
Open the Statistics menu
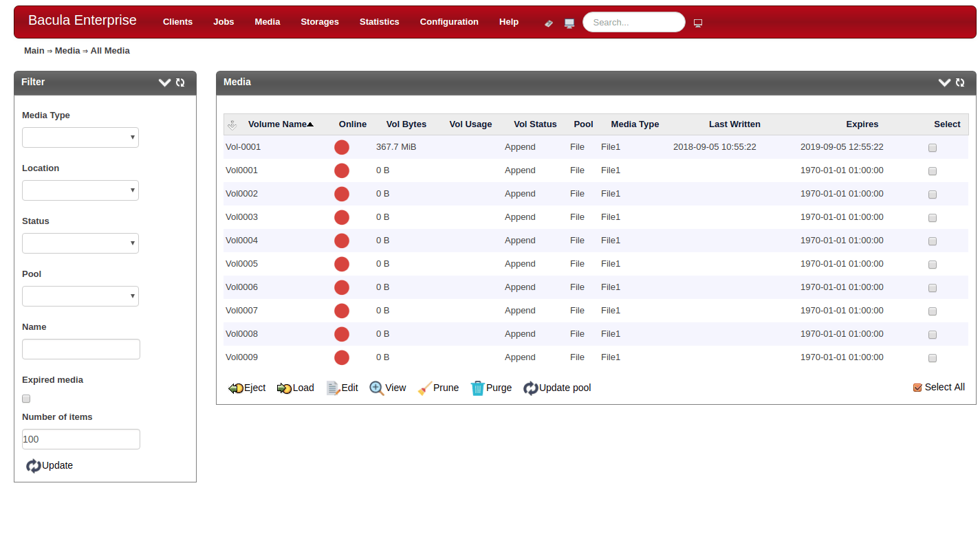tap(380, 22)
